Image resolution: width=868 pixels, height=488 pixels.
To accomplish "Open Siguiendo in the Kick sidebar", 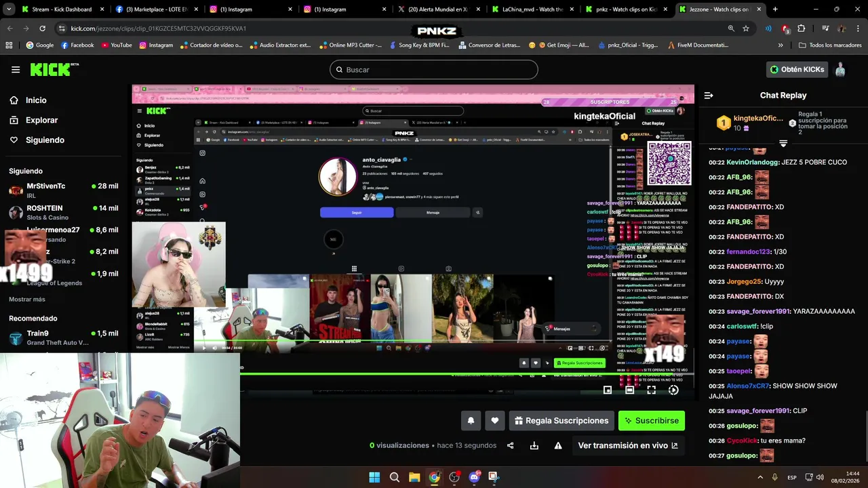I will tap(45, 140).
